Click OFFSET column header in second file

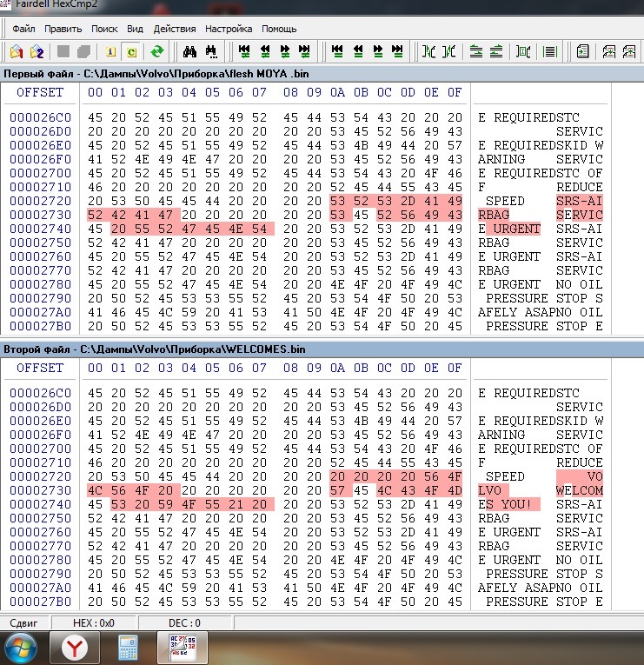pyautogui.click(x=40, y=368)
